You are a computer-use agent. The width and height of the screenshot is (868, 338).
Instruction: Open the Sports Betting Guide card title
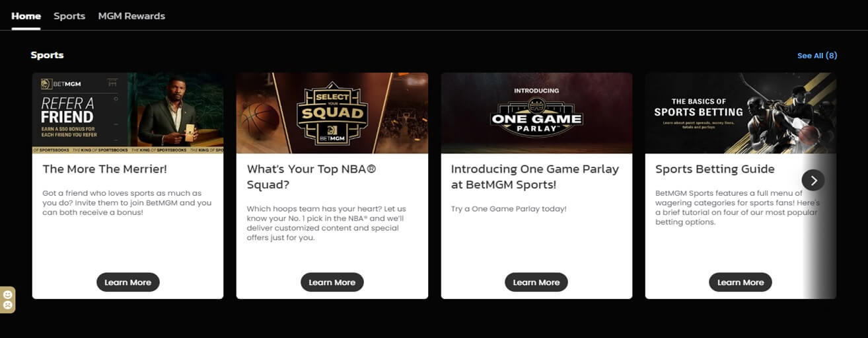[715, 169]
